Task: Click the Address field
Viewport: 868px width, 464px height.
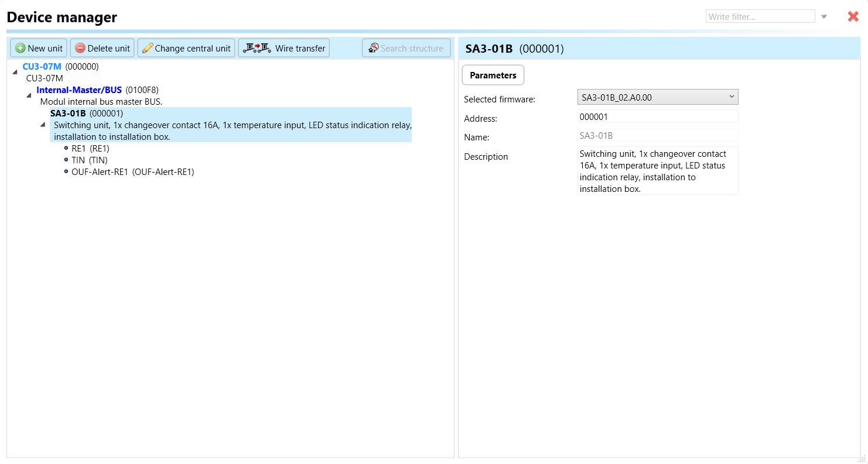Action: coord(657,116)
